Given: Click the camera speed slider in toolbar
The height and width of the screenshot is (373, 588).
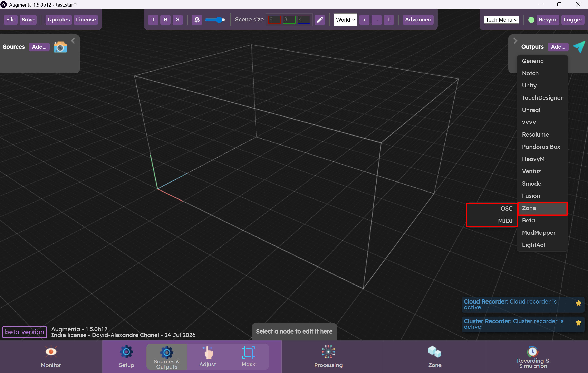Looking at the screenshot, I should tap(215, 20).
